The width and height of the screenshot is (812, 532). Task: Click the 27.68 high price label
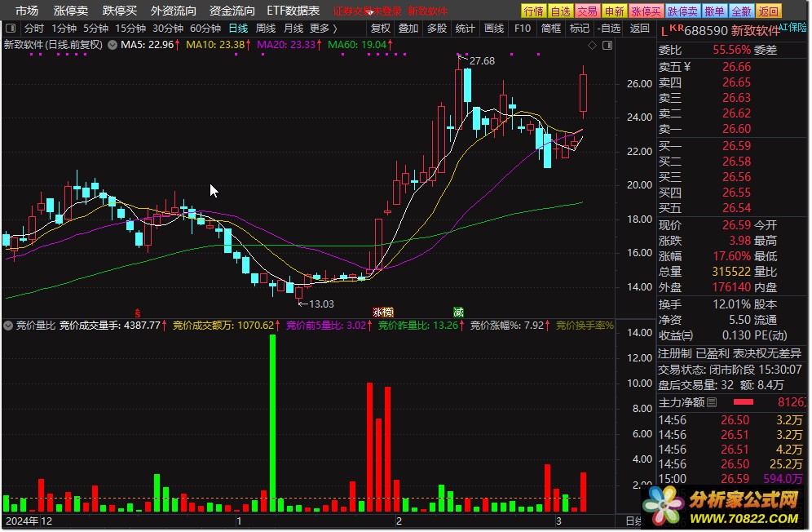click(x=482, y=60)
